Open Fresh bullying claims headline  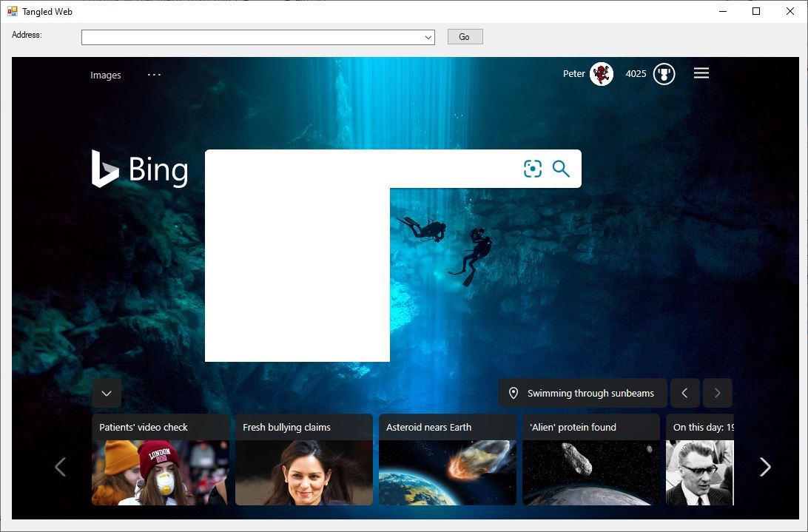(x=286, y=428)
